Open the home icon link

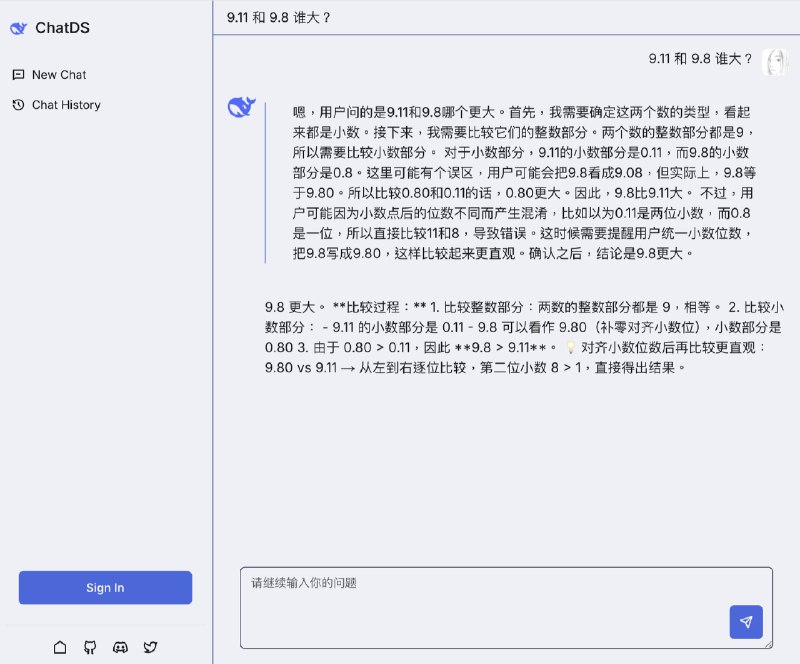pos(60,647)
